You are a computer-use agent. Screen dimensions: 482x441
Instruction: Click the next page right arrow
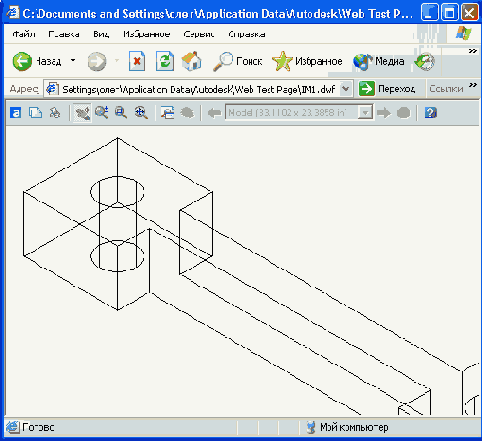click(x=384, y=113)
